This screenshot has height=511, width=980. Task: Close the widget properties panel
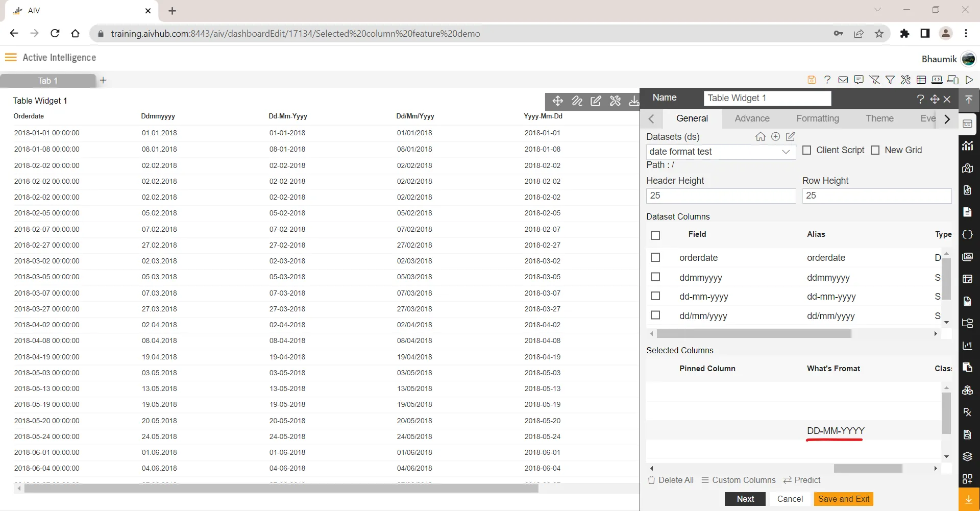[x=947, y=99]
